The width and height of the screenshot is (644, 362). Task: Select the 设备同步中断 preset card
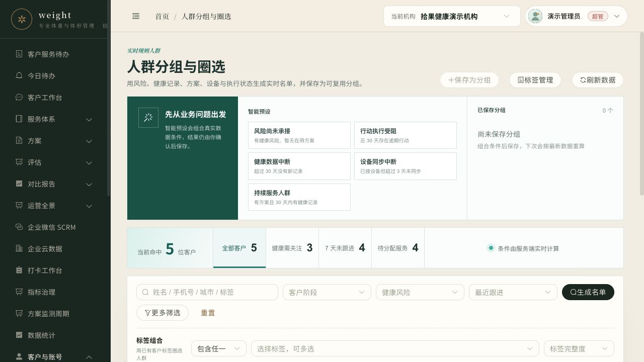(406, 166)
